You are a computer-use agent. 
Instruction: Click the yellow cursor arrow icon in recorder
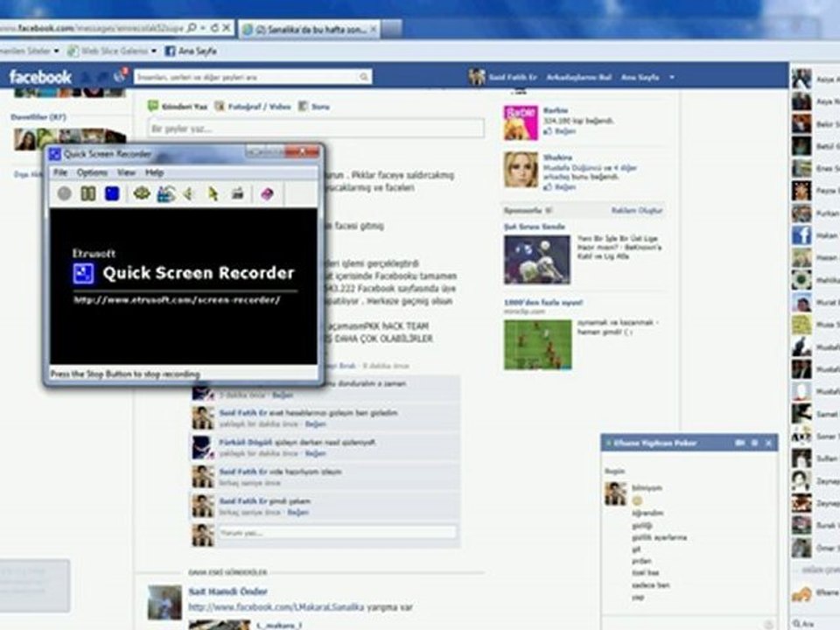pos(213,193)
